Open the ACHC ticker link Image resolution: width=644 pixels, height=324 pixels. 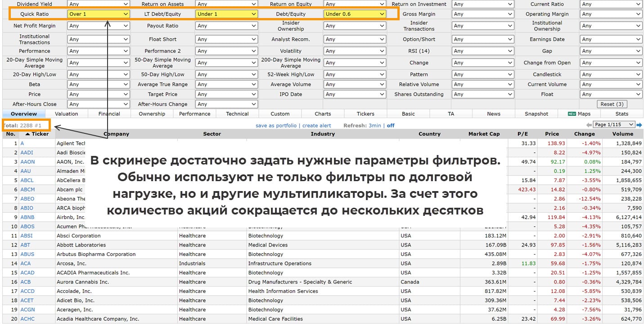[x=27, y=319]
